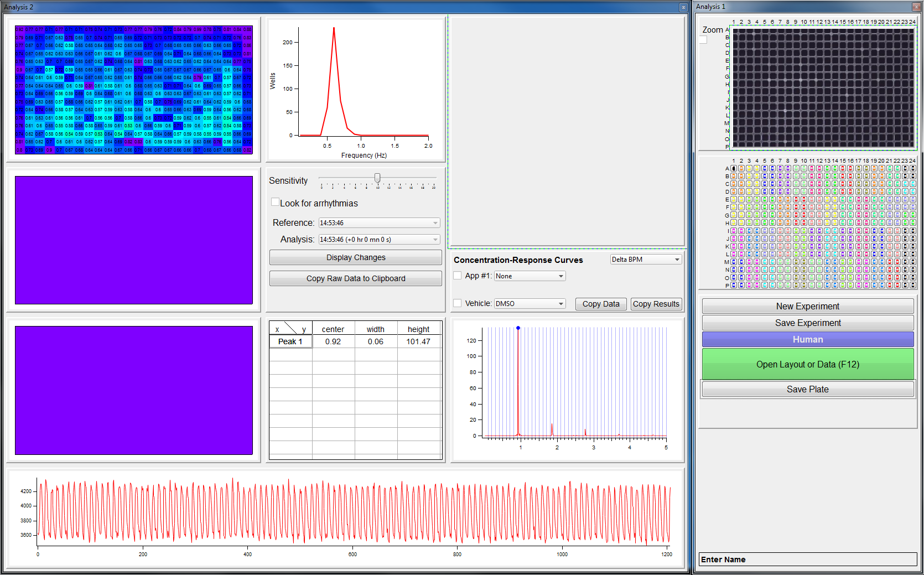Close the Analysis 2 window
924x575 pixels.
pos(683,7)
